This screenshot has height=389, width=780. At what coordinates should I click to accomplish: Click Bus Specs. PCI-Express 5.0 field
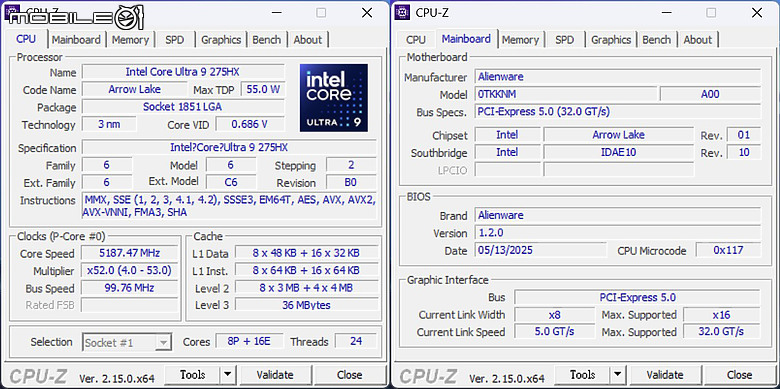tap(617, 111)
